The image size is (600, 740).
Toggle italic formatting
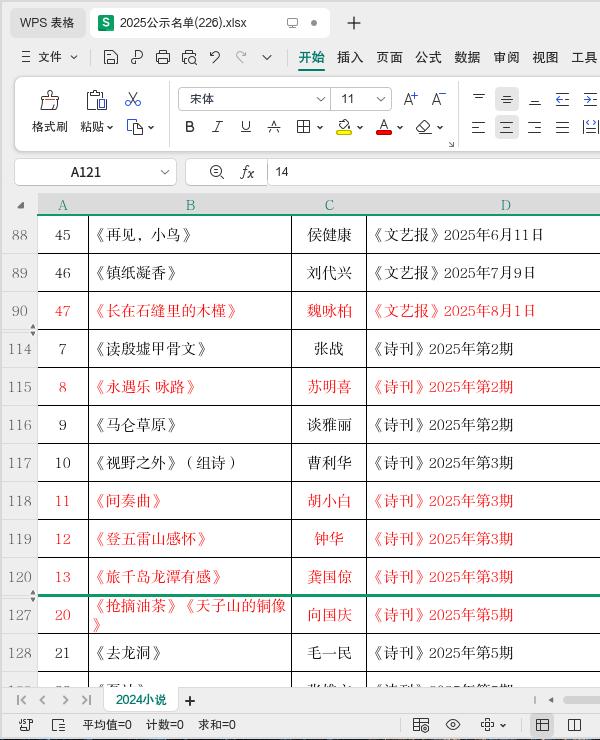pos(217,127)
